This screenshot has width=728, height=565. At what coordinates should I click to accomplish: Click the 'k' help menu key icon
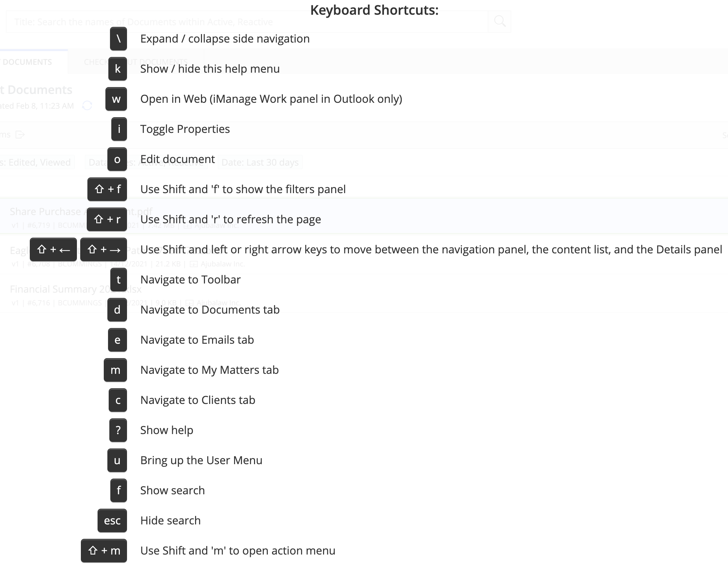(x=118, y=69)
